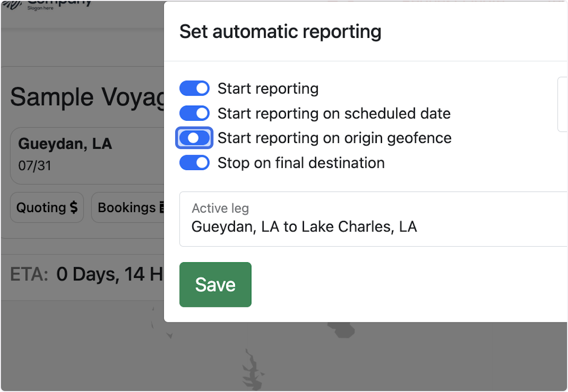
Task: Select the Quoting tab
Action: 46,207
